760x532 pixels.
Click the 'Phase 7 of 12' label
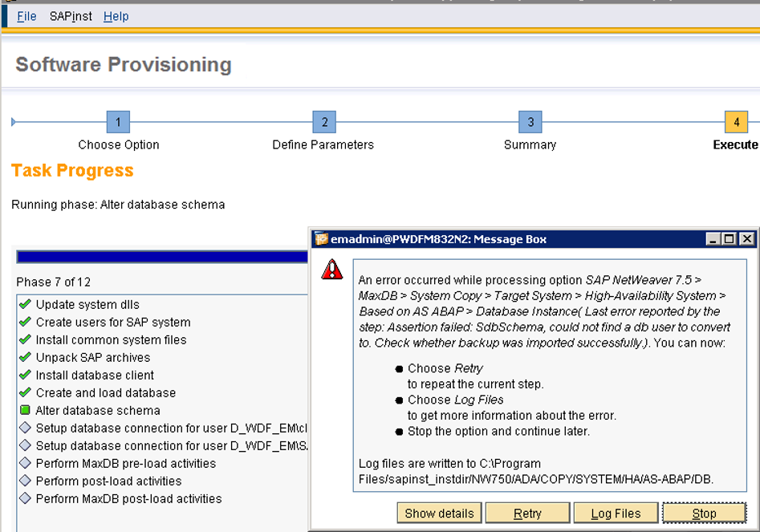tap(53, 282)
